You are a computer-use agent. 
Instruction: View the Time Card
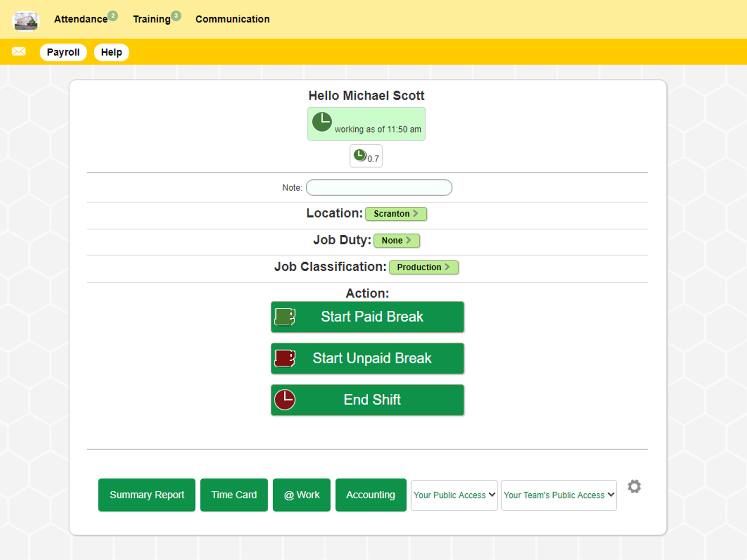pyautogui.click(x=234, y=495)
